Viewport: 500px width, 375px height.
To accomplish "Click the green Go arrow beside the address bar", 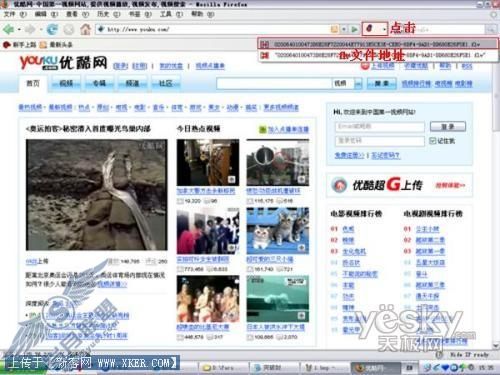I will click(354, 29).
